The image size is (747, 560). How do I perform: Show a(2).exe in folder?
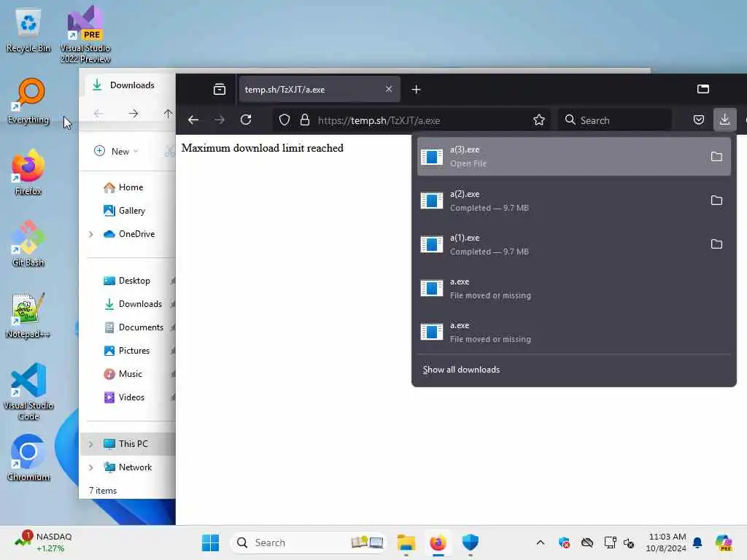tap(716, 201)
